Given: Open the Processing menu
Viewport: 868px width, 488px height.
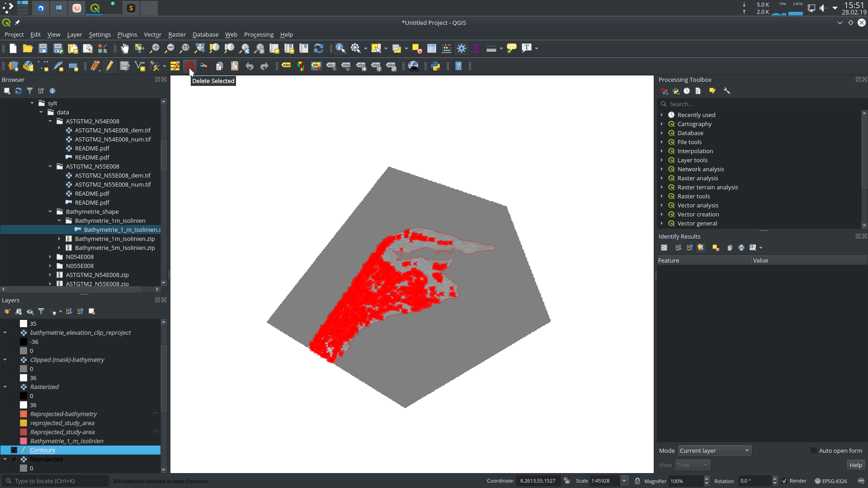Looking at the screenshot, I should pos(259,34).
